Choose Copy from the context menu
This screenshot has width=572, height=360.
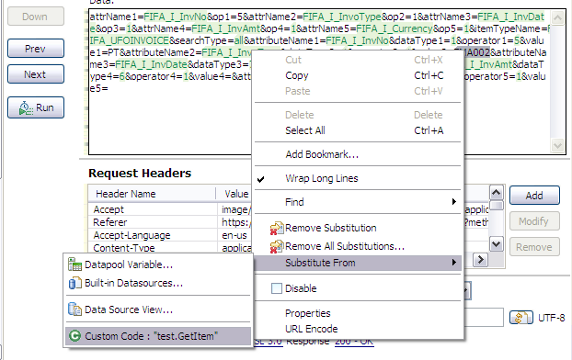(x=359, y=76)
